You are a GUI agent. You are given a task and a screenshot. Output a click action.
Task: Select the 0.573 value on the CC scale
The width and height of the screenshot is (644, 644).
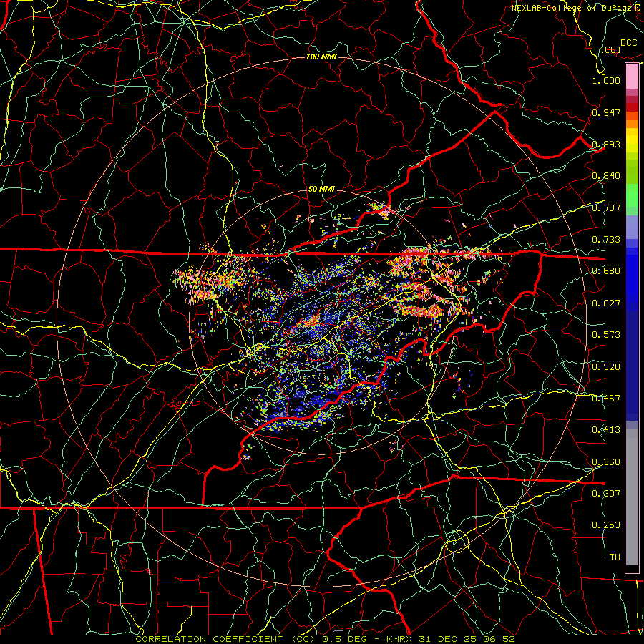pos(606,335)
